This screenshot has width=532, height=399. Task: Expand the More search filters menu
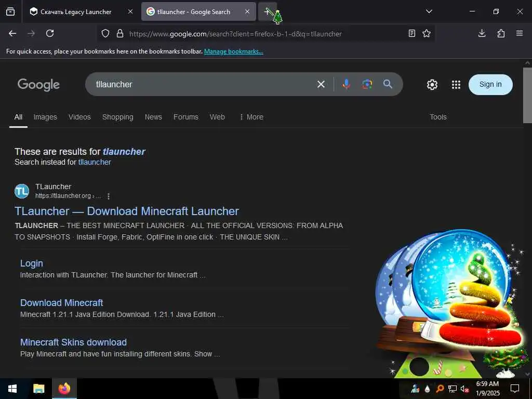click(251, 117)
